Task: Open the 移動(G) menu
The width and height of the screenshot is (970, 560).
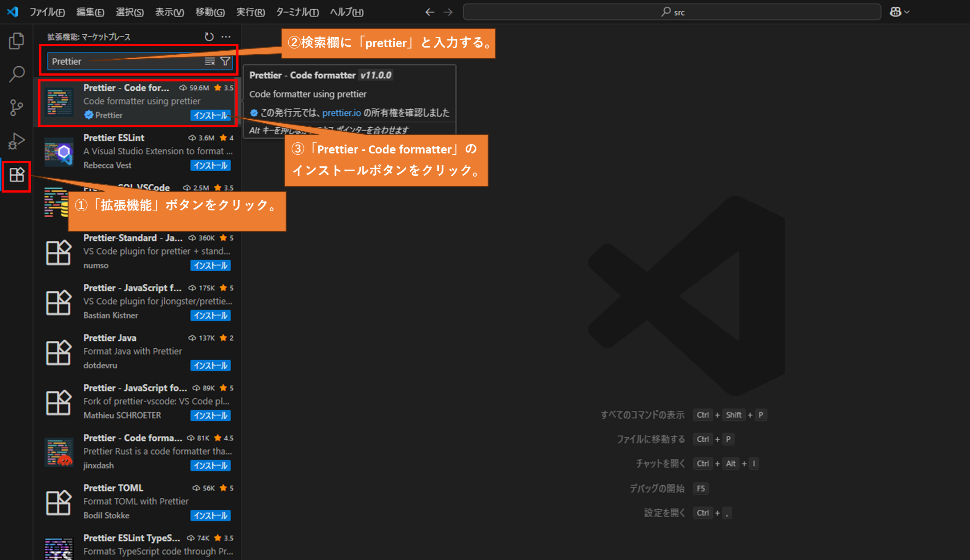Action: coord(210,12)
